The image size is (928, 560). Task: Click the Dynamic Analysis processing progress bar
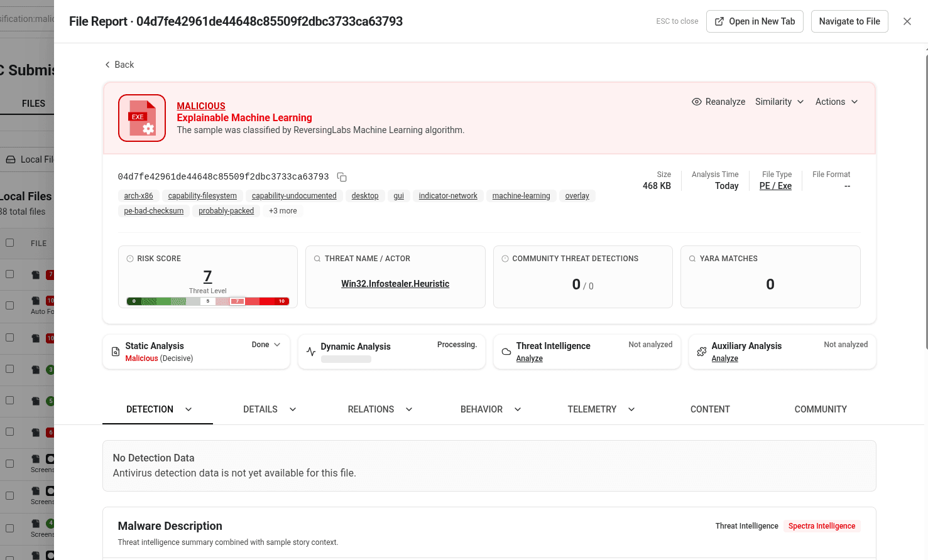(346, 359)
